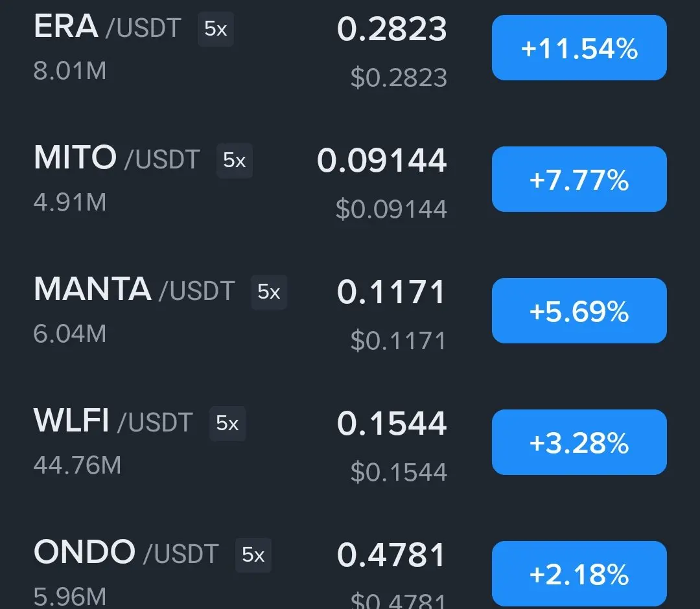
Task: Select the 5x leverage badge next to MITO
Action: coord(235,160)
